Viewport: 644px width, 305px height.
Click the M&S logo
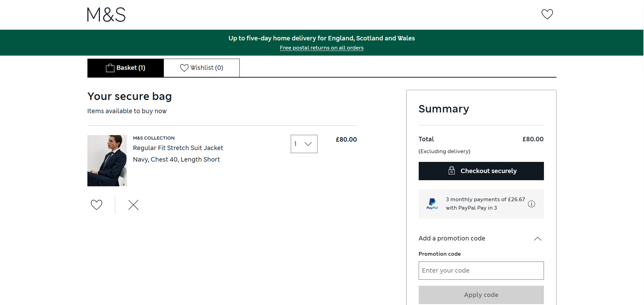(106, 14)
